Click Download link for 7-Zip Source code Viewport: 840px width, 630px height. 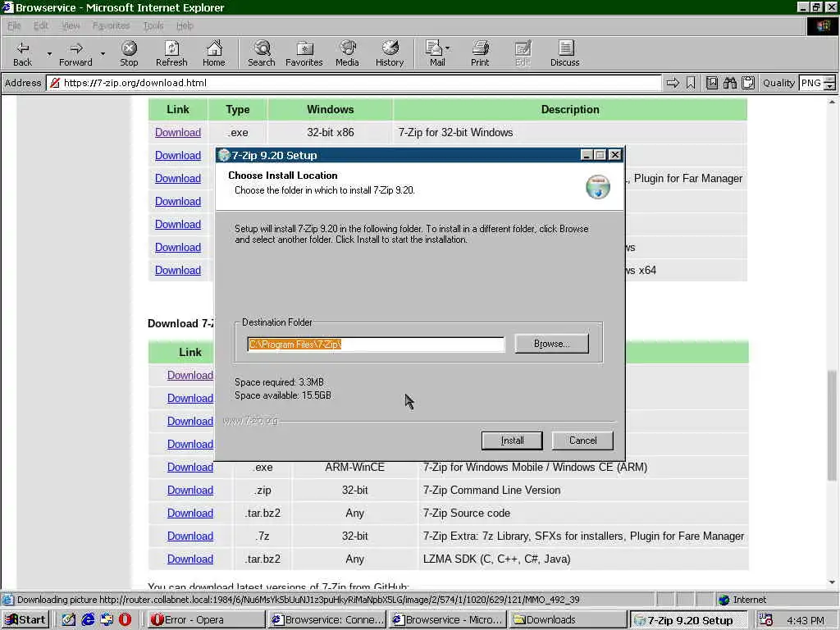click(190, 514)
